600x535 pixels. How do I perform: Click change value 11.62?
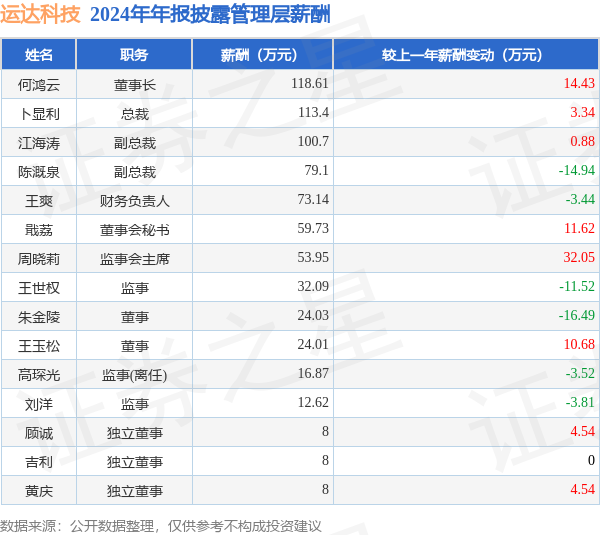(579, 228)
